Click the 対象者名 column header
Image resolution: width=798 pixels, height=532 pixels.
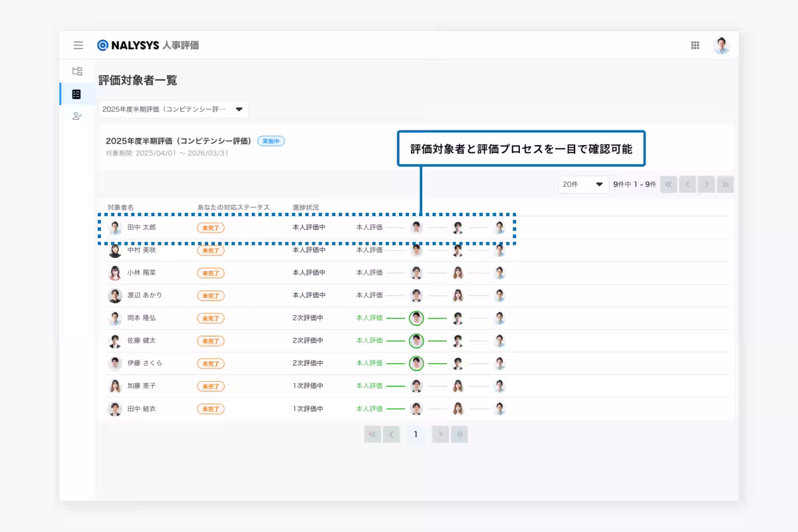(x=120, y=207)
